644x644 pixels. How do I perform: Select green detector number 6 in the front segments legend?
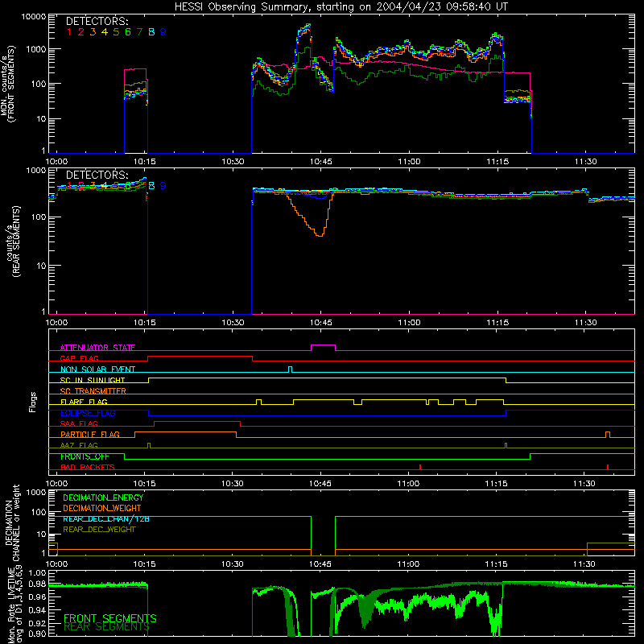point(128,32)
